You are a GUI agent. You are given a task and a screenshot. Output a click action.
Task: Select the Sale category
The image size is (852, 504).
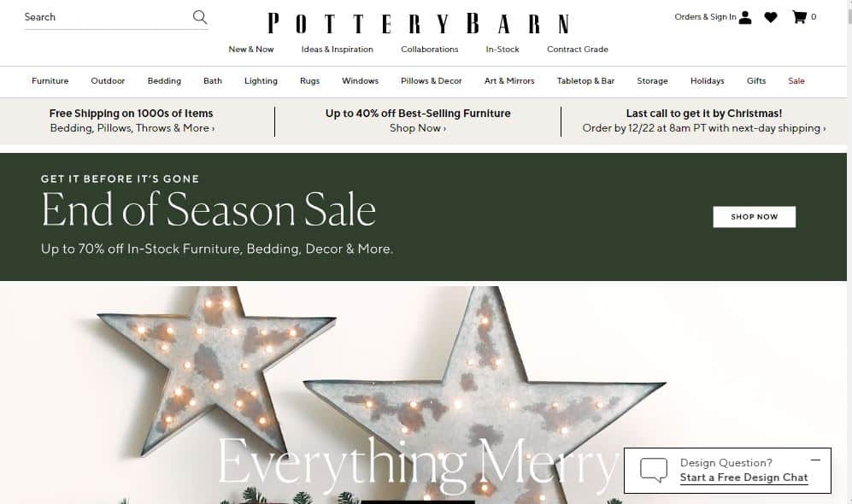click(x=796, y=81)
